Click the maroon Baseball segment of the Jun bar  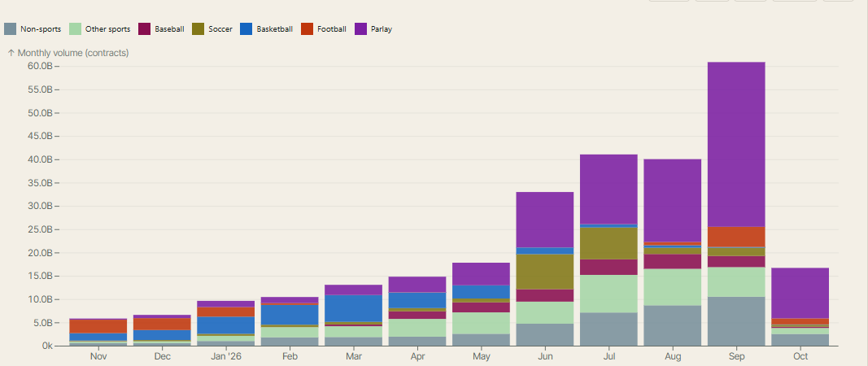click(x=545, y=295)
